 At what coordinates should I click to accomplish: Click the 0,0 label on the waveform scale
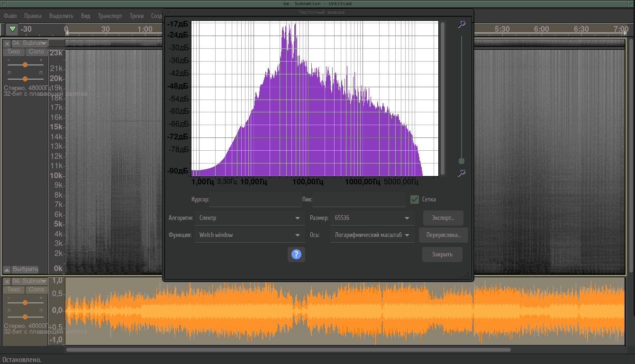(x=57, y=310)
